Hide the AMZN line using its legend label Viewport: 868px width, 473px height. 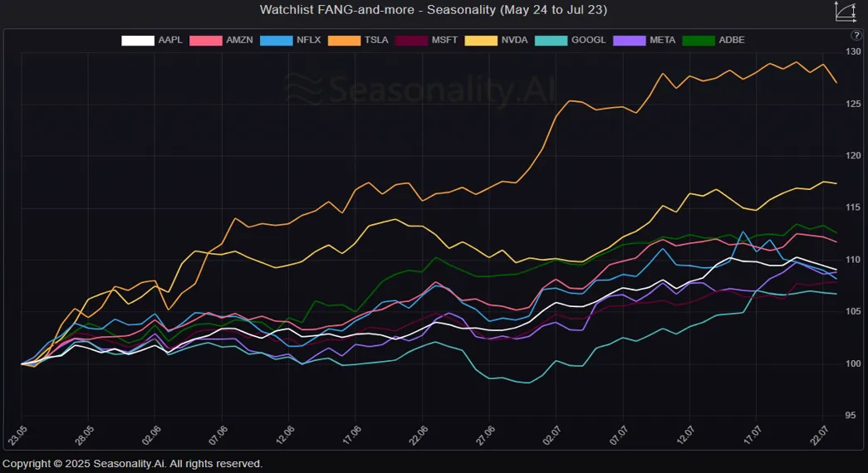click(239, 41)
